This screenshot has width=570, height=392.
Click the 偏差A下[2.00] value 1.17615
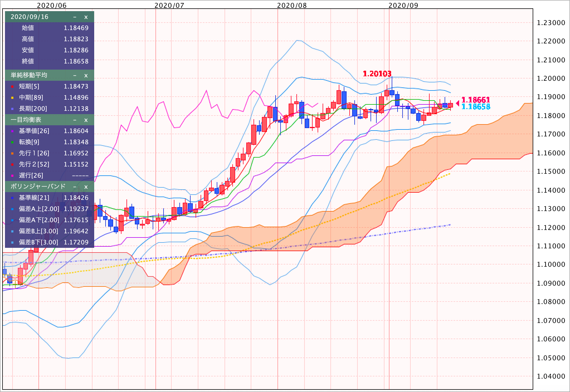pos(76,220)
